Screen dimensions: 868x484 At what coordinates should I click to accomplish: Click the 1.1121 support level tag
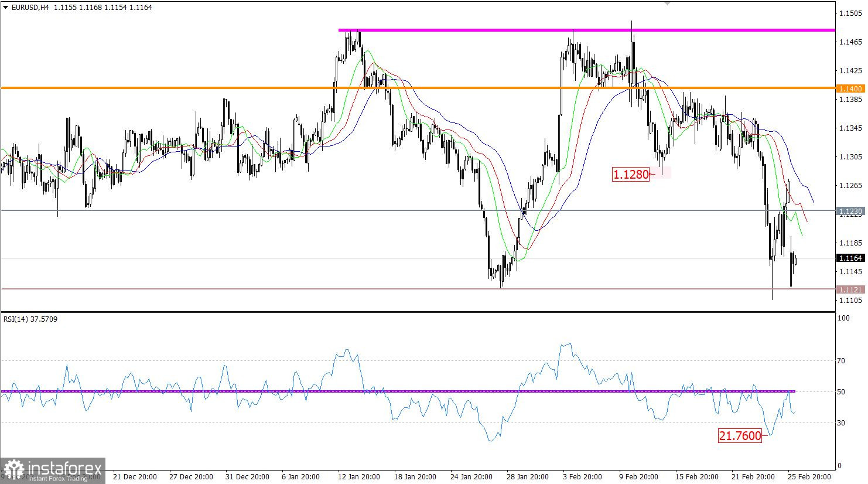coord(850,289)
